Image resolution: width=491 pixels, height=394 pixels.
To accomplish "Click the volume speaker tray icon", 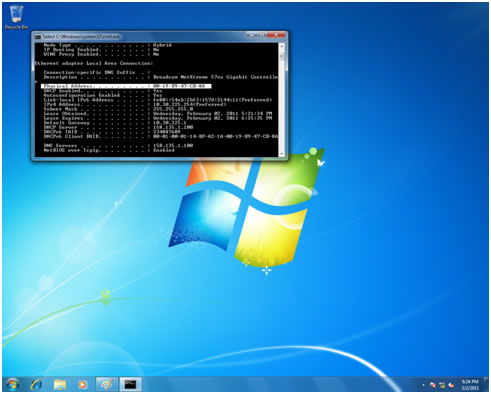I will [x=451, y=385].
